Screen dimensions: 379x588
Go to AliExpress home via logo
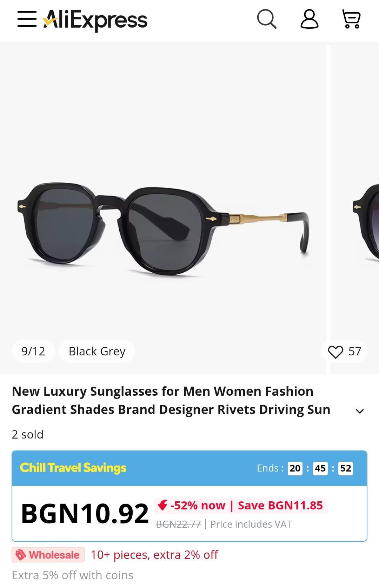pyautogui.click(x=95, y=20)
